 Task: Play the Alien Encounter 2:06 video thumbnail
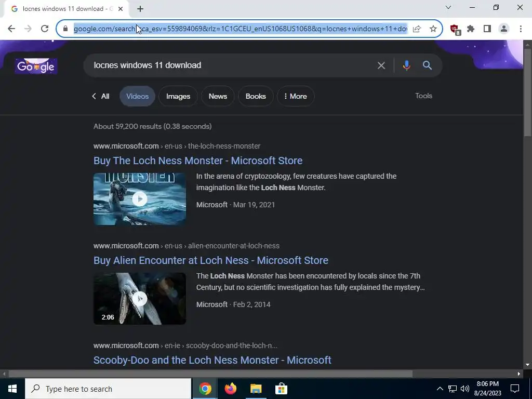point(140,299)
